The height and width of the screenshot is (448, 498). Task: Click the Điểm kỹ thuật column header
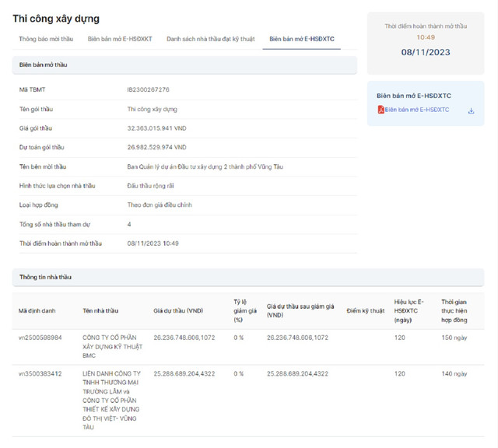click(366, 310)
